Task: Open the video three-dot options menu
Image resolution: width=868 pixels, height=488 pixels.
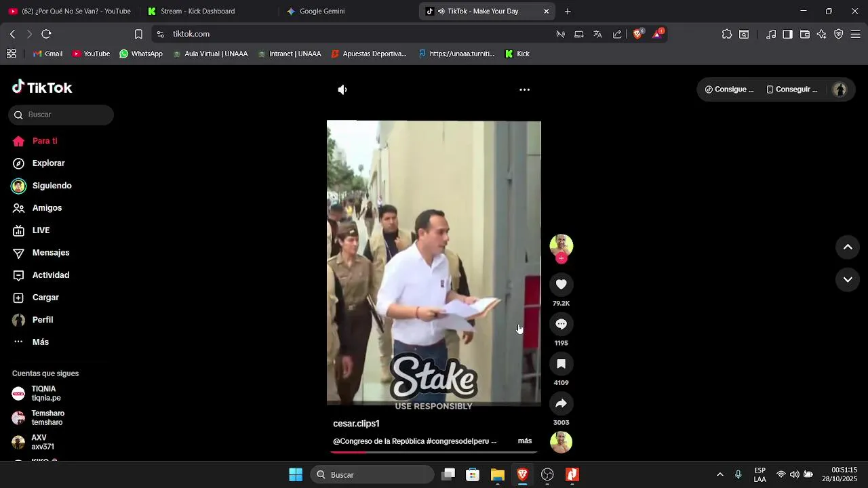Action: [x=524, y=89]
